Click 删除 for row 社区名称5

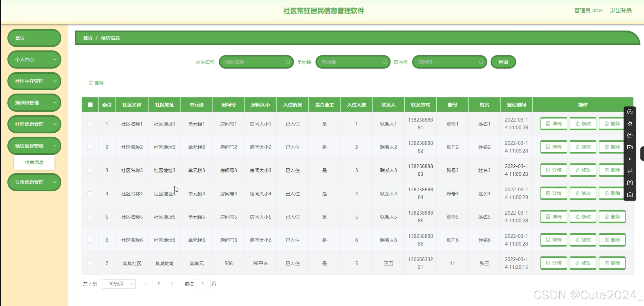point(612,217)
